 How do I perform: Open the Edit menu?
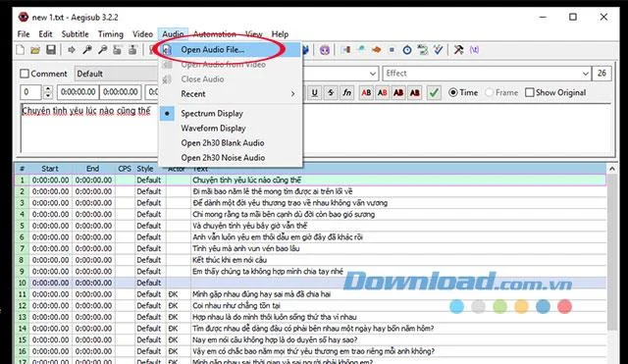[45, 34]
